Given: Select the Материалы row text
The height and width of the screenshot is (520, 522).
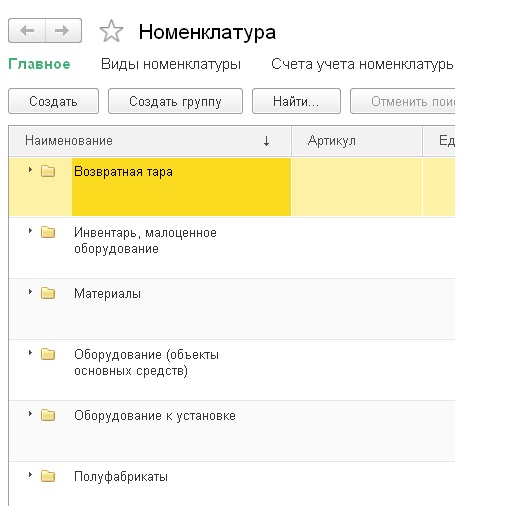Looking at the screenshot, I should click(107, 294).
